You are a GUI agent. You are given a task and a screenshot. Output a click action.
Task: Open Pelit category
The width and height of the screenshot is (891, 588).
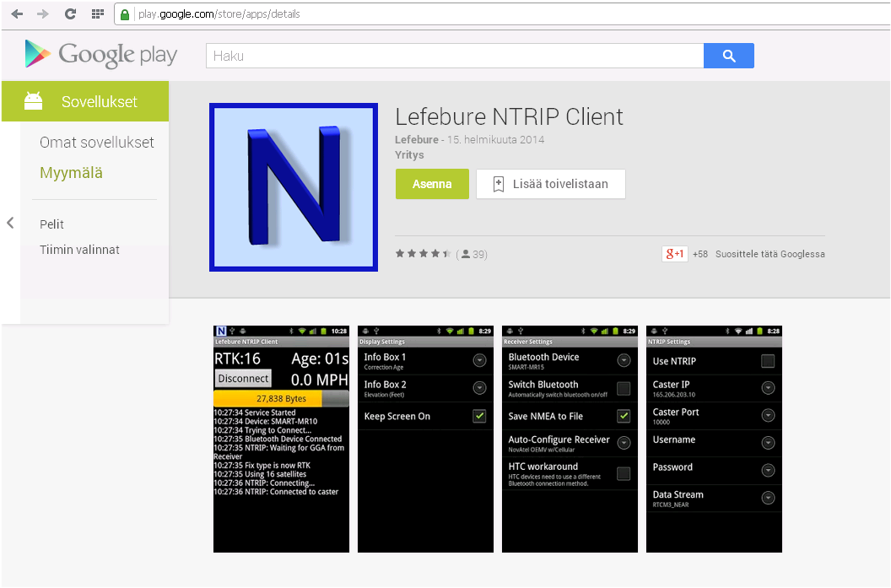pos(51,224)
